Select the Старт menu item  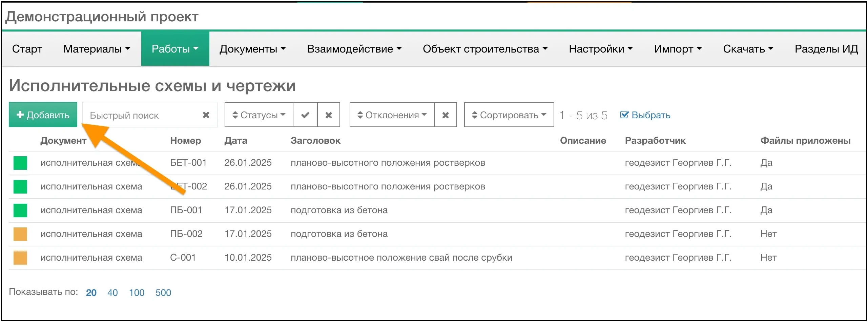(x=27, y=48)
